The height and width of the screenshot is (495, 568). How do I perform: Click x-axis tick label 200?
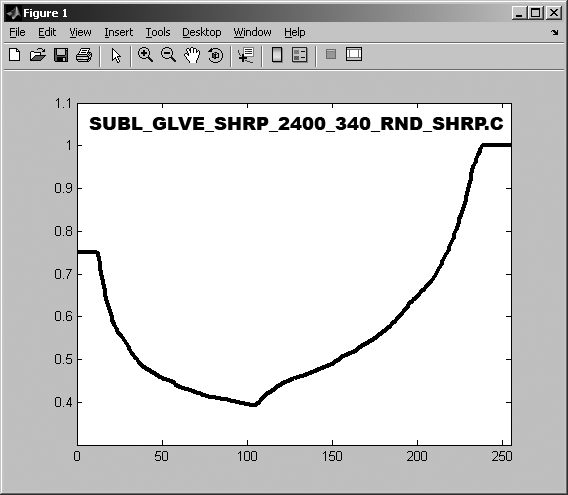(417, 456)
